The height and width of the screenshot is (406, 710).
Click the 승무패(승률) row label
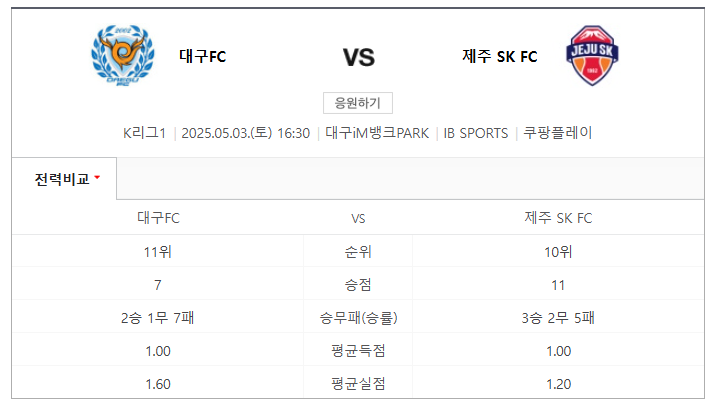358,318
